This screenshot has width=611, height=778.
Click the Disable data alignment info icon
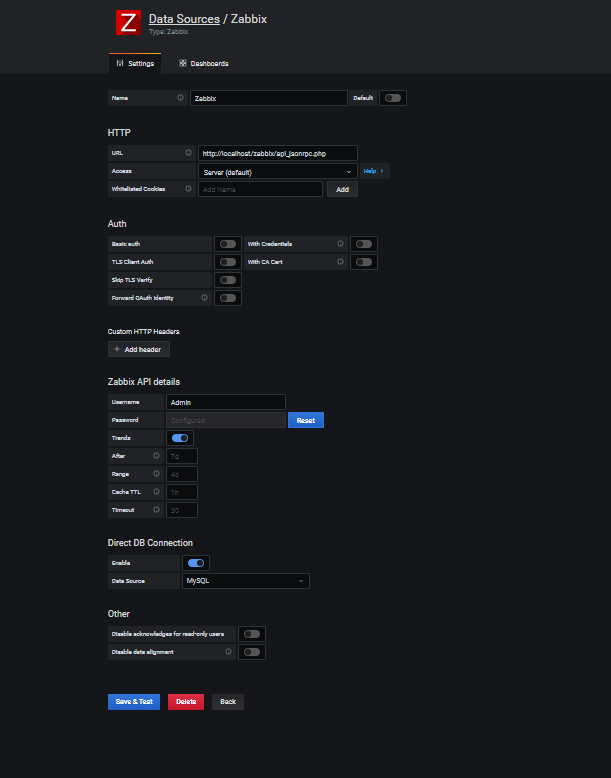click(228, 651)
